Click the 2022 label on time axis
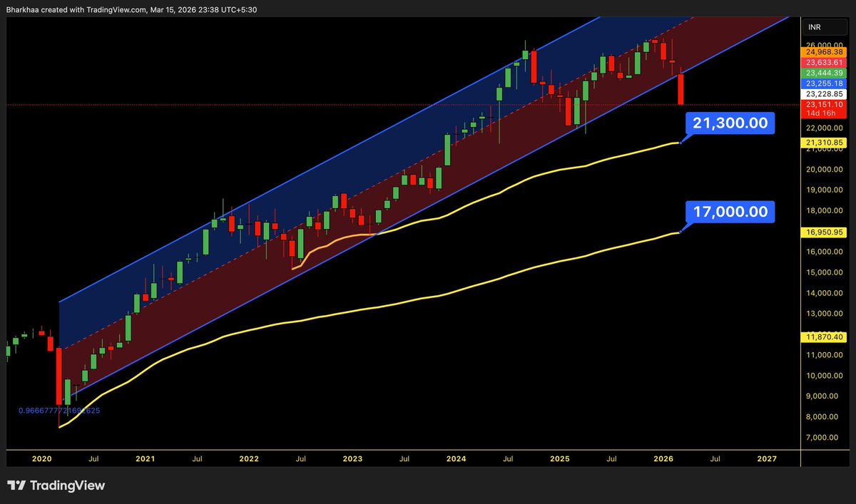The width and height of the screenshot is (856, 504). (249, 460)
